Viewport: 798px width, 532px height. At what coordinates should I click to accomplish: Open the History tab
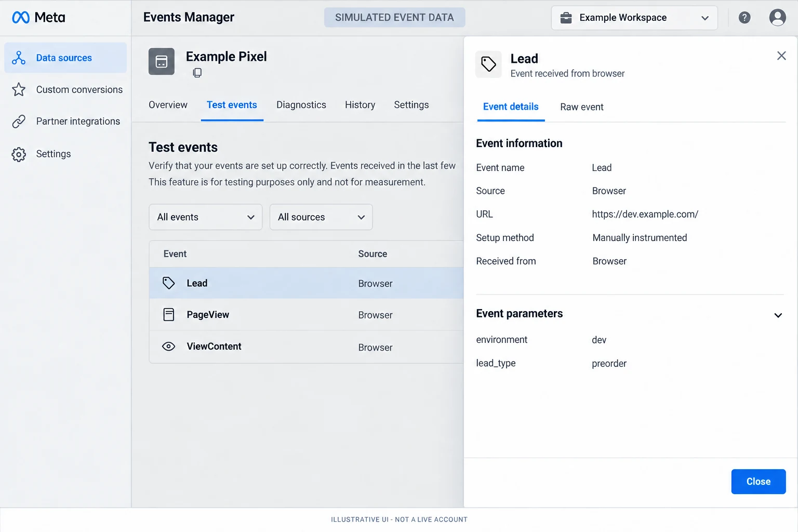[360, 105]
